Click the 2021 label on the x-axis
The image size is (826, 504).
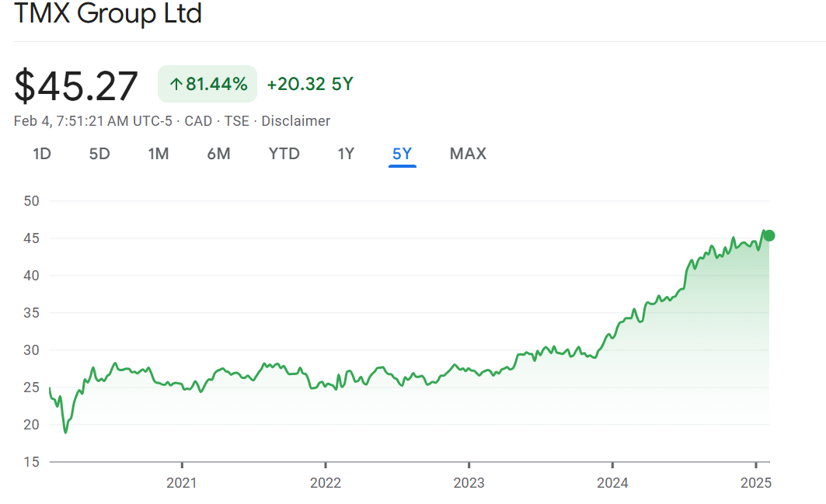point(182,483)
